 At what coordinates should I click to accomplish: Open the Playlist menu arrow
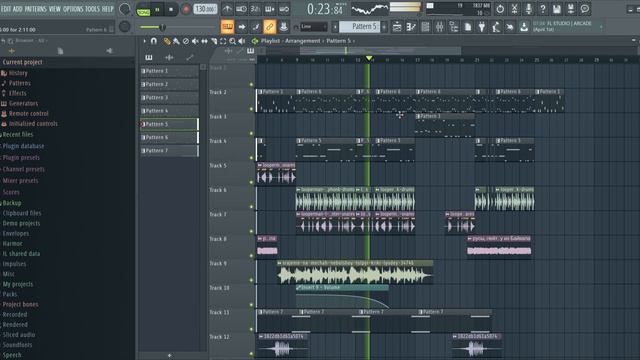tap(144, 41)
